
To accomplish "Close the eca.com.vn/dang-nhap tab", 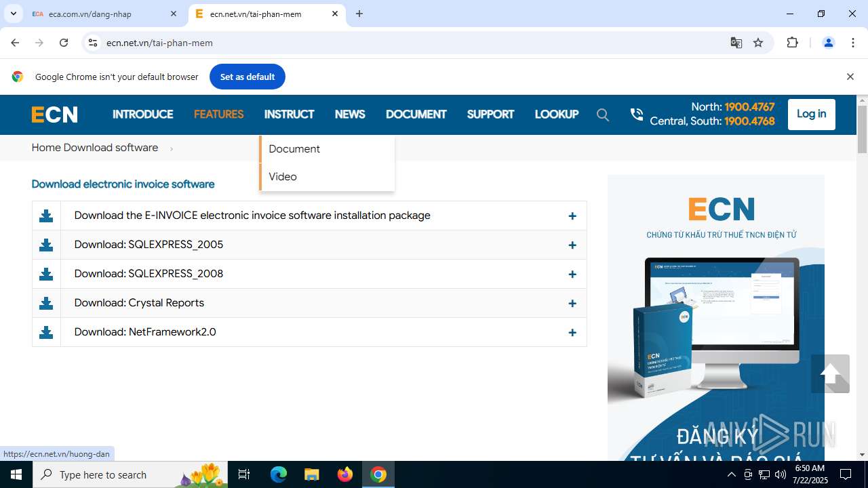I will click(174, 14).
